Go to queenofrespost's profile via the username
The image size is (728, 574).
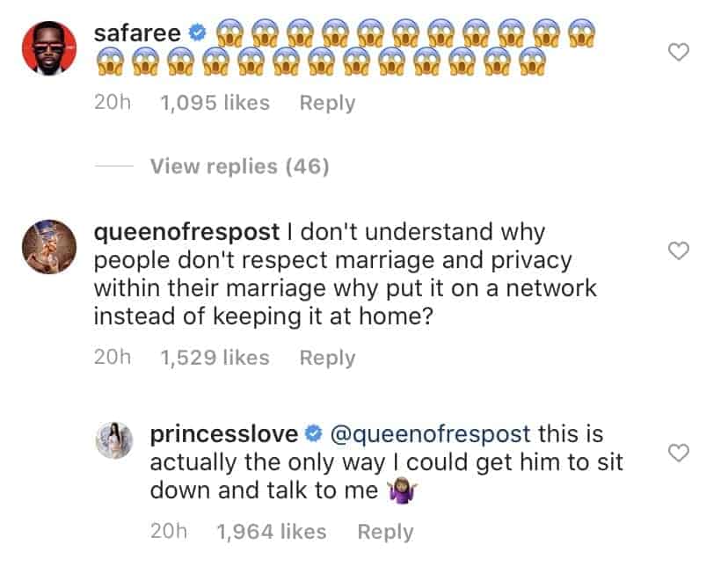(185, 233)
